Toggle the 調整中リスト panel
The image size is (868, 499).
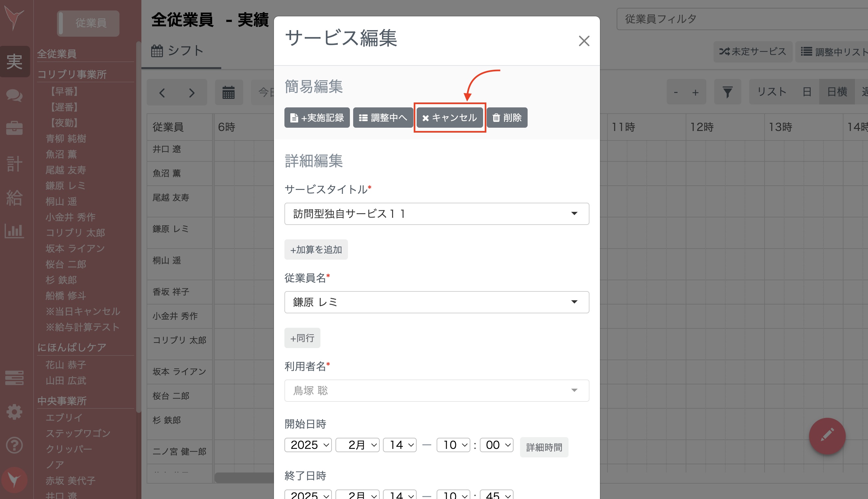point(839,51)
